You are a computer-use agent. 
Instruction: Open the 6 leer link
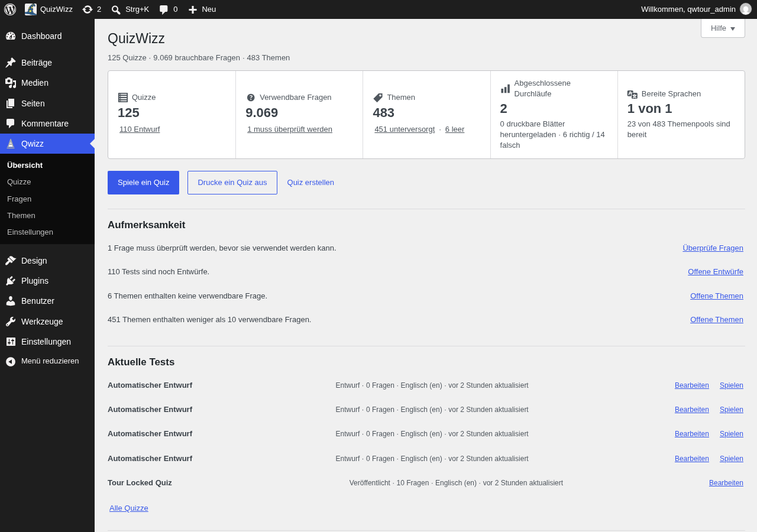455,129
